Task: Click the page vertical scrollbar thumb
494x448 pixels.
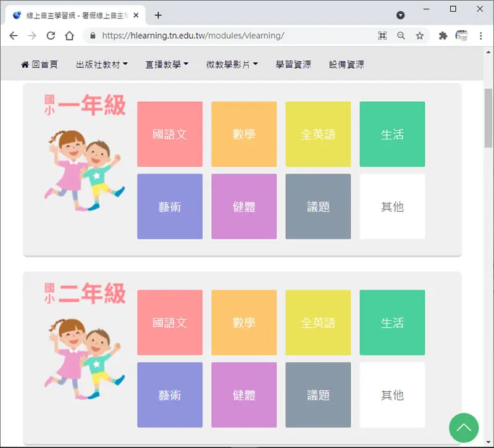Action: (x=488, y=118)
